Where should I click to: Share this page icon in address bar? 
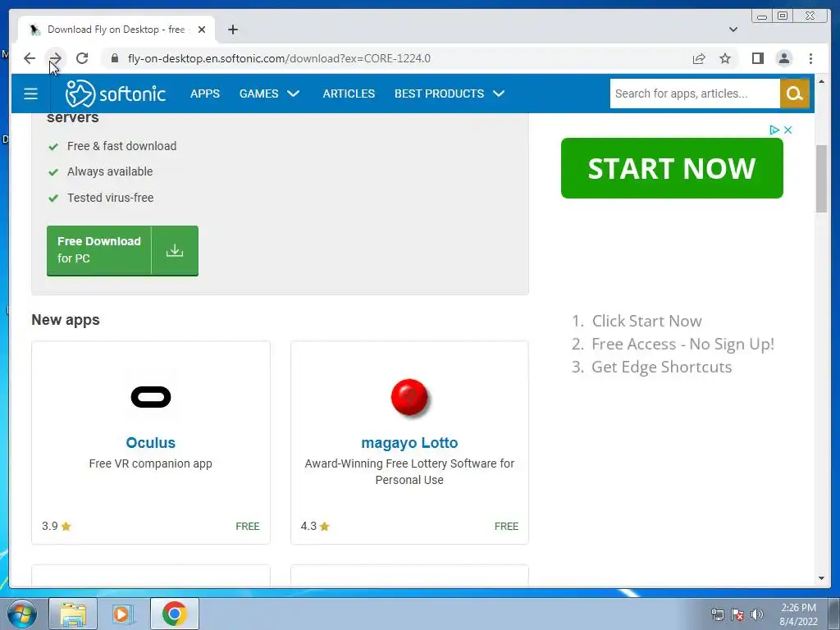(699, 58)
